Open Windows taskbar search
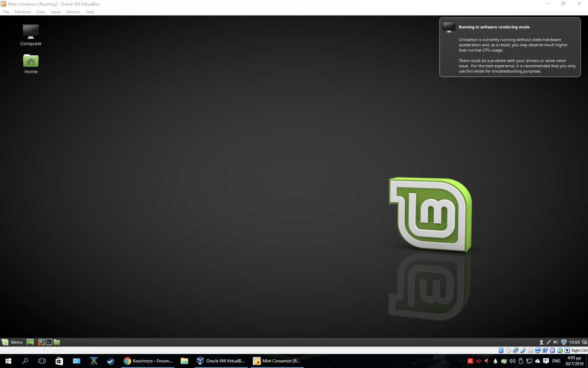 pyautogui.click(x=25, y=361)
